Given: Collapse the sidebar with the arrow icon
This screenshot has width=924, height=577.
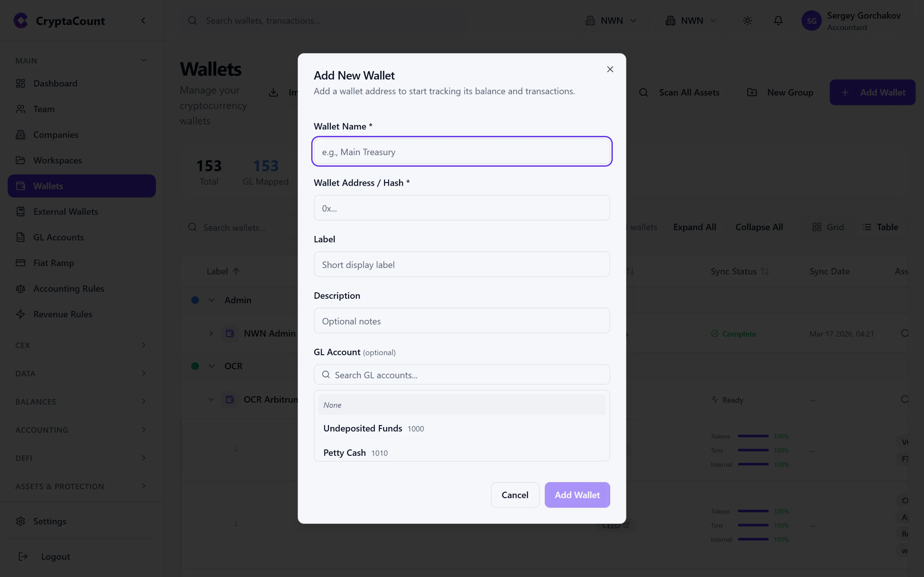Looking at the screenshot, I should [x=143, y=20].
